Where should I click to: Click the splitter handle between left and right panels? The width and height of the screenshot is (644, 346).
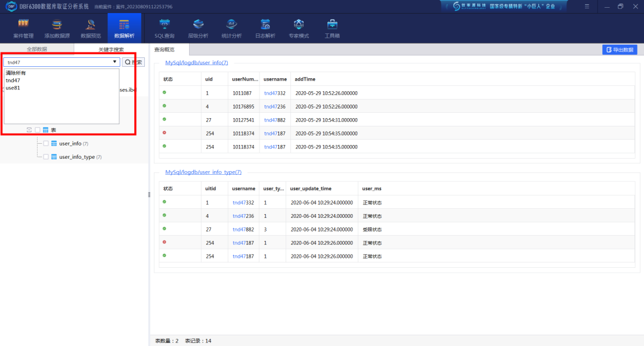[149, 195]
